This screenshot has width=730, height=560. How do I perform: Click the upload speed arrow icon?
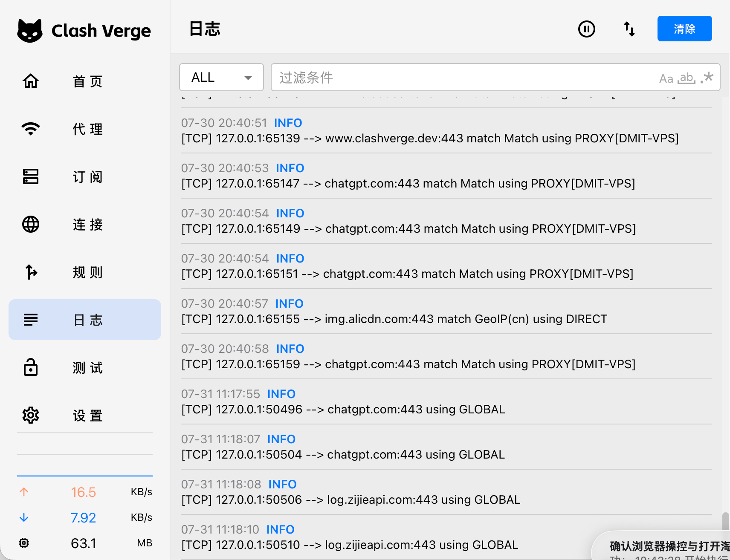coord(24,492)
